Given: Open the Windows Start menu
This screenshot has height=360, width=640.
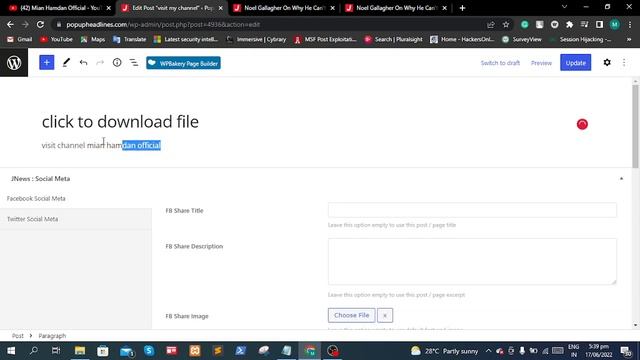Looking at the screenshot, I should [x=11, y=351].
